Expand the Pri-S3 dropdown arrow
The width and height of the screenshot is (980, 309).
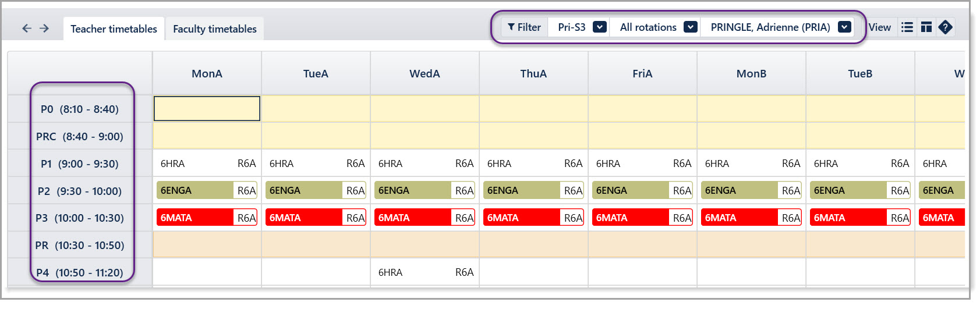(x=600, y=27)
